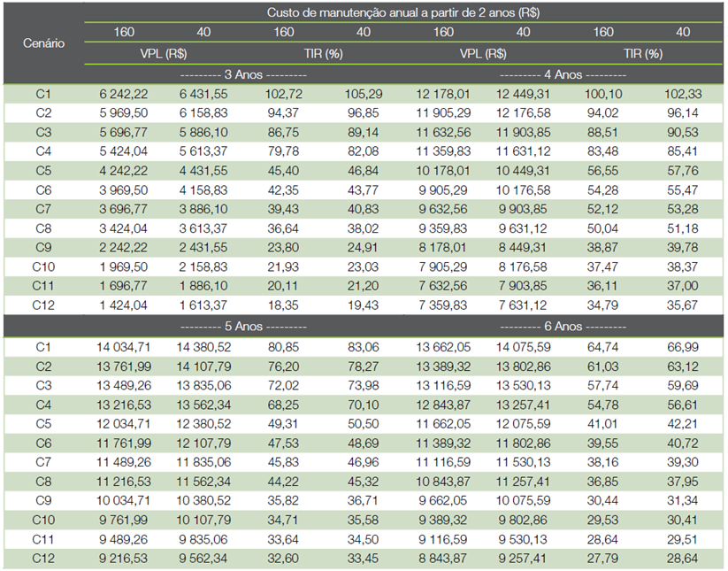Click the cell showing 63,12
The width and height of the screenshot is (728, 571).
pos(683,367)
